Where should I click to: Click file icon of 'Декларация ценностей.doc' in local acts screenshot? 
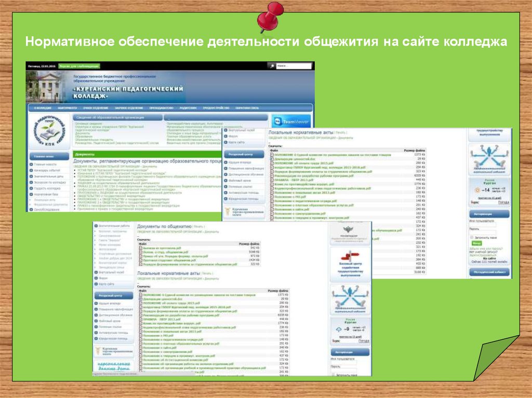pos(272,159)
